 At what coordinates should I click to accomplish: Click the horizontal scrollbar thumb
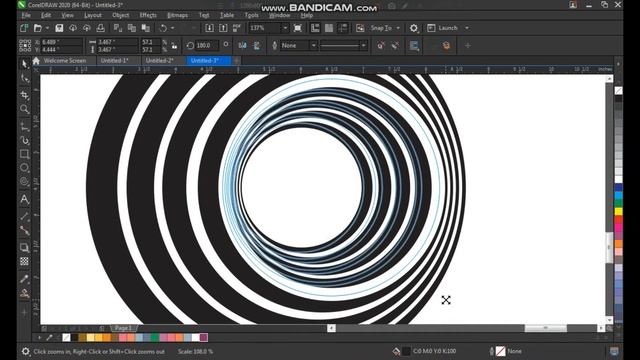[545, 328]
